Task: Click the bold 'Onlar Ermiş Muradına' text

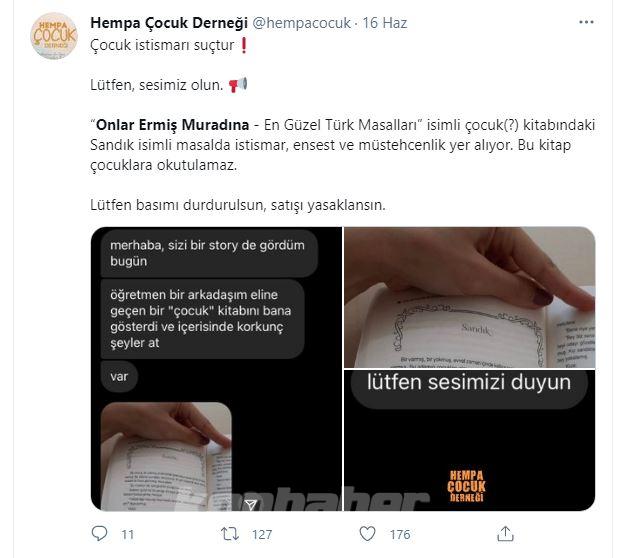Action: (x=173, y=125)
